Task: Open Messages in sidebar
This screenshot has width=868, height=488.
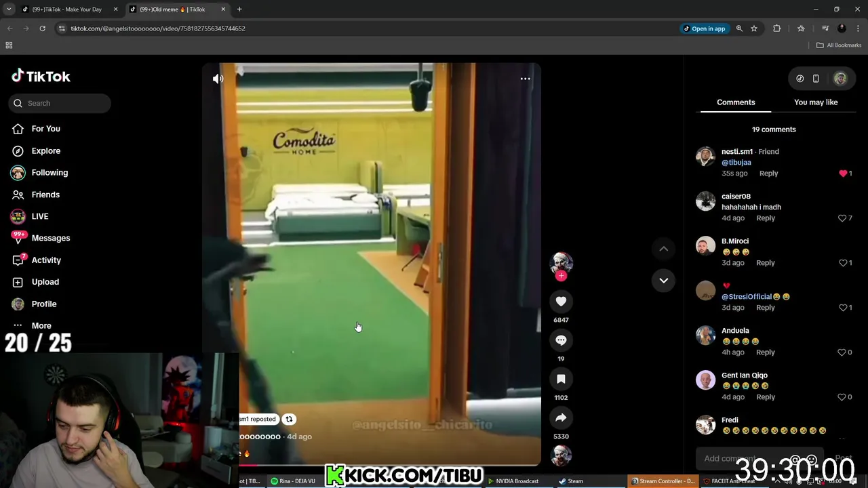Action: [50, 238]
